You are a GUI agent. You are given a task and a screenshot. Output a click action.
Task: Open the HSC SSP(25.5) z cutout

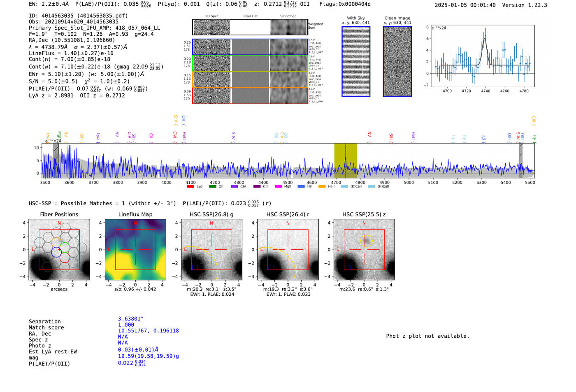coord(364,250)
